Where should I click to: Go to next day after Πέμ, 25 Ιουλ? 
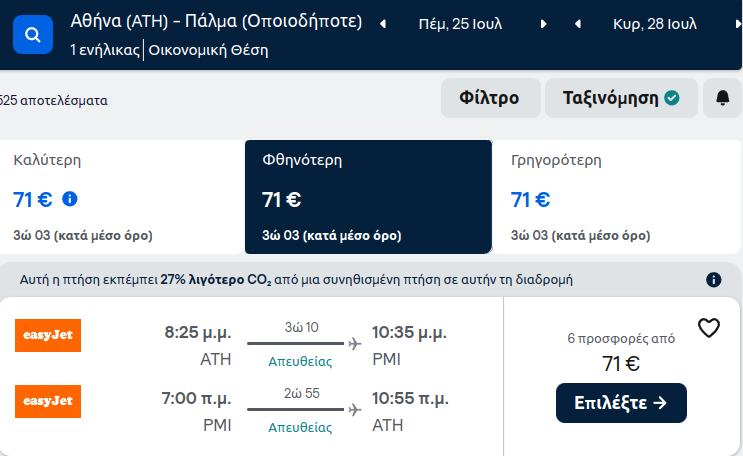tap(544, 24)
